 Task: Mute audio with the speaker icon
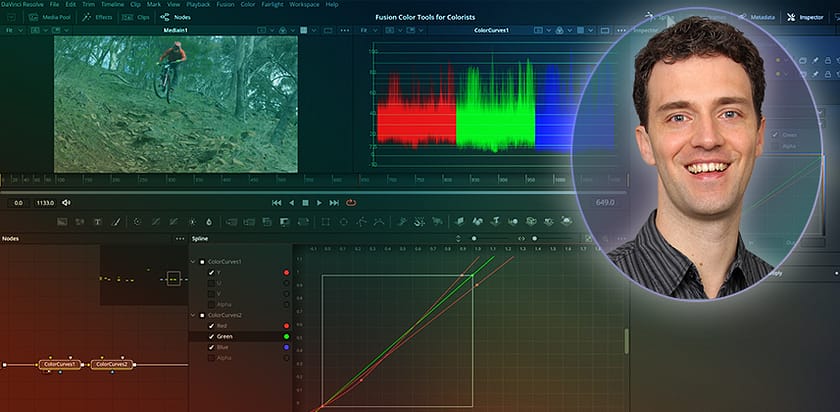pos(66,203)
